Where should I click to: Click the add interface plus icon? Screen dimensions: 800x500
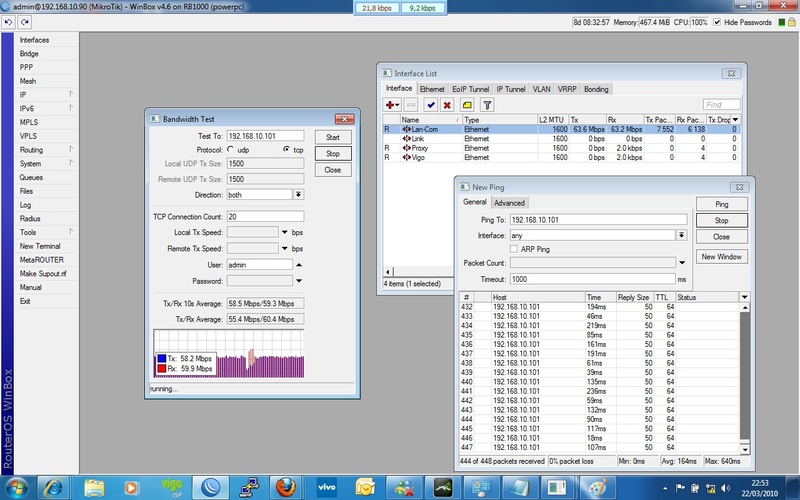click(392, 104)
